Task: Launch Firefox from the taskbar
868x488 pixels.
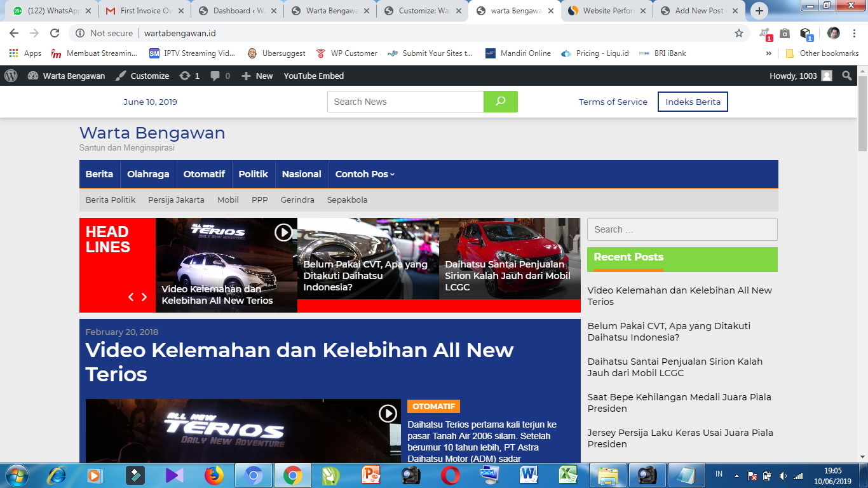Action: 214,475
